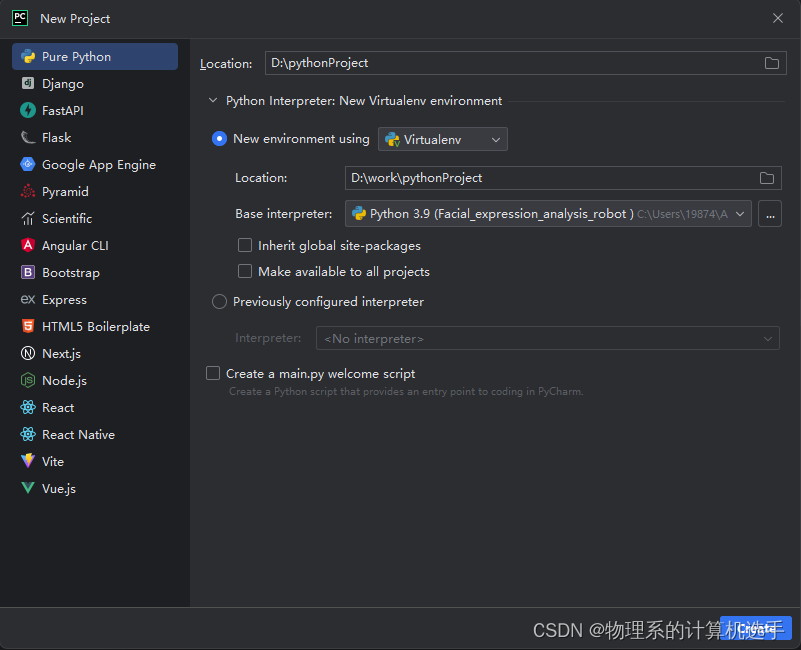Select Pure Python in project list
Screen dimensions: 801x650
95,57
